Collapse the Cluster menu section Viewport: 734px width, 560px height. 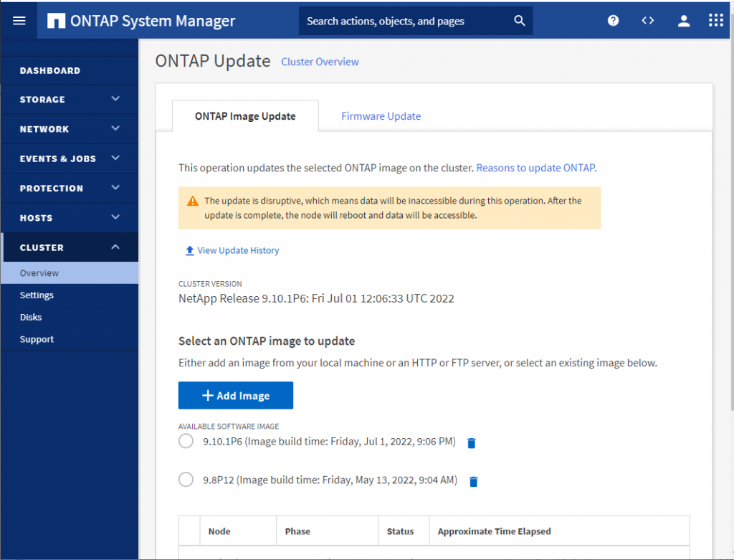point(70,247)
